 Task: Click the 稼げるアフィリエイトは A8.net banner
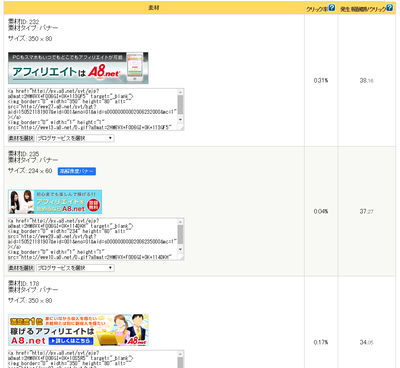(78, 330)
